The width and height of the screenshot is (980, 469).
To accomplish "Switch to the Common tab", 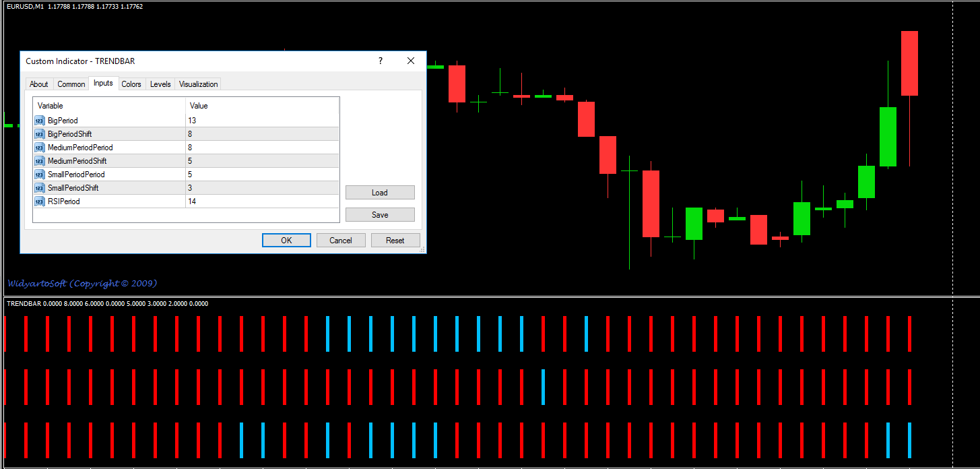I will [x=71, y=84].
